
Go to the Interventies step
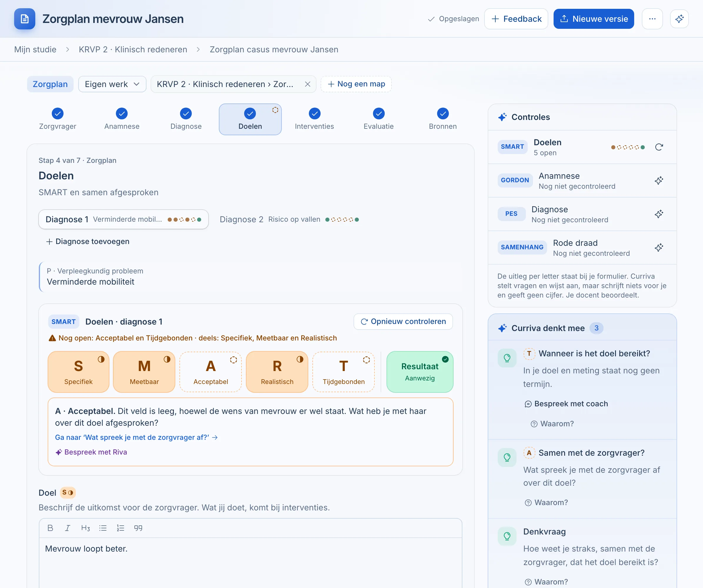pos(314,119)
